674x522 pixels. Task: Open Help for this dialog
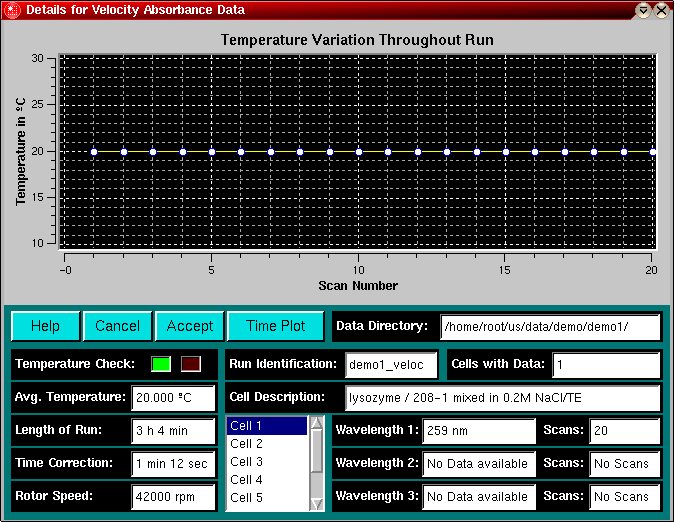[x=45, y=326]
